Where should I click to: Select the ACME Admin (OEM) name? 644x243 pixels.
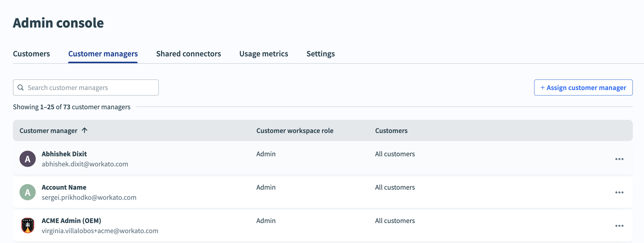(71, 220)
